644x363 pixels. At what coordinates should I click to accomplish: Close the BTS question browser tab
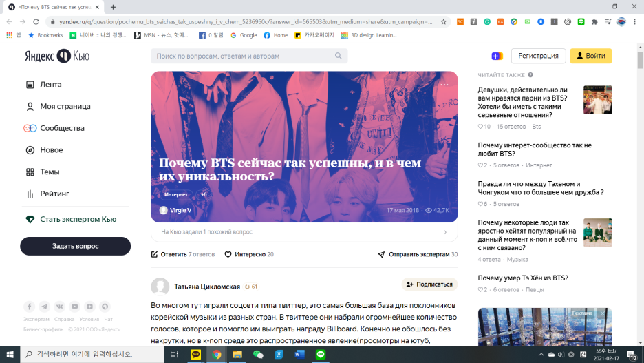[97, 7]
